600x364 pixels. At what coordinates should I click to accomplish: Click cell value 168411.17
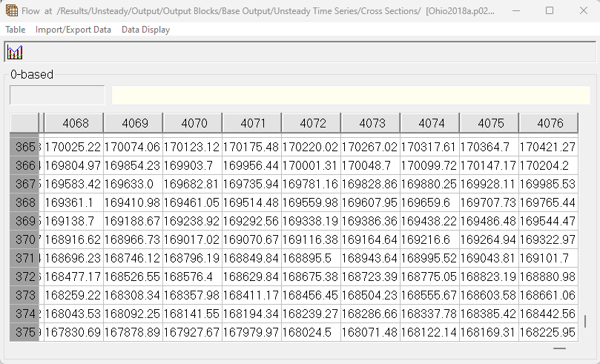coord(251,295)
